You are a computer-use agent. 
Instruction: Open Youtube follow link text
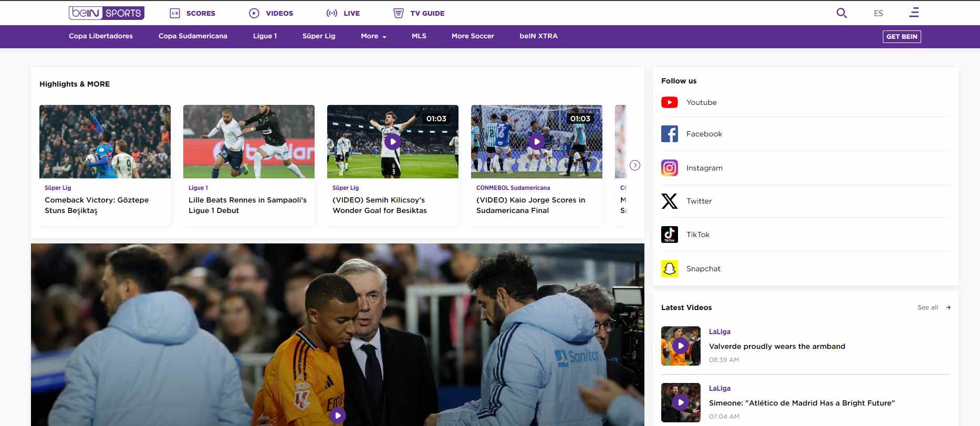click(x=701, y=102)
